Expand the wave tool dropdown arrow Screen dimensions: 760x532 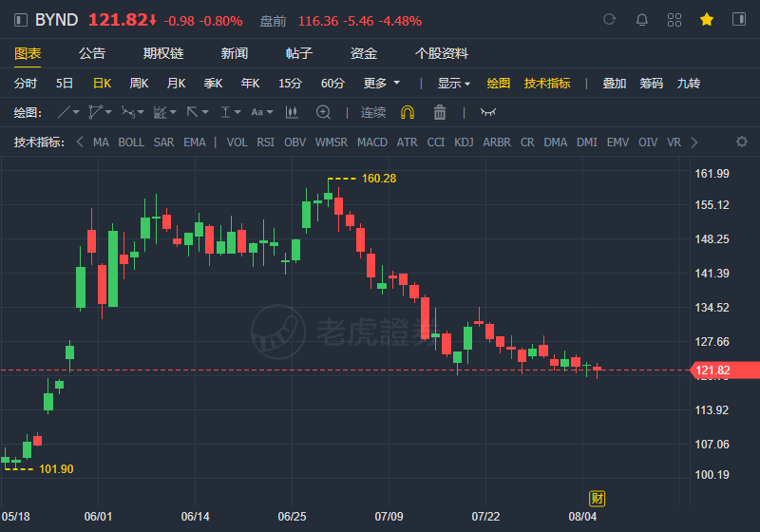[x=141, y=112]
